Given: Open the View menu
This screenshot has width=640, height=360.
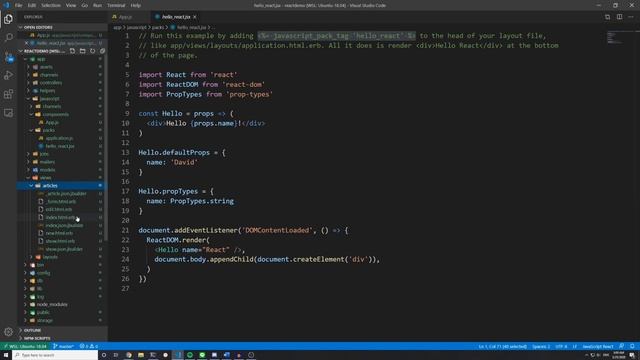Looking at the screenshot, I should pos(71,5).
